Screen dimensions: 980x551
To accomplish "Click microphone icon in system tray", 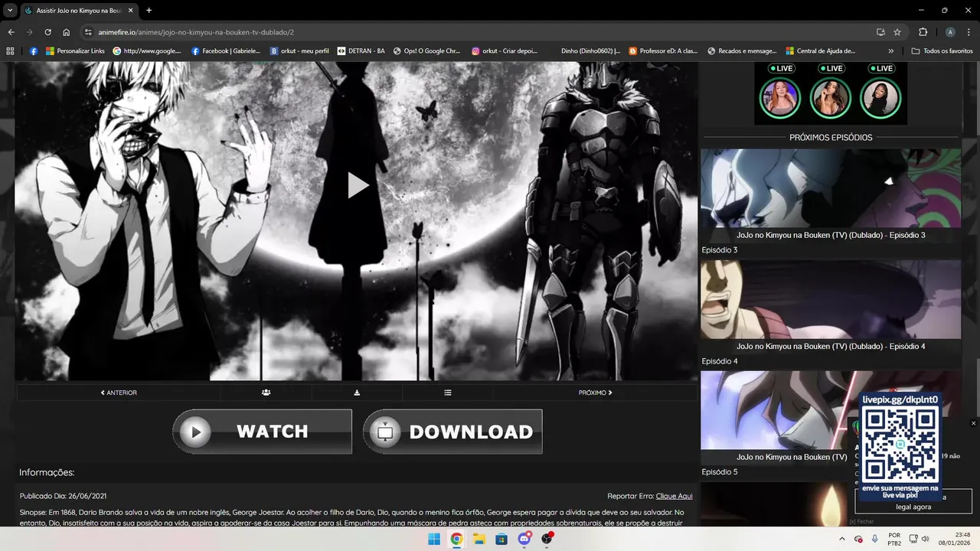I will [x=875, y=539].
